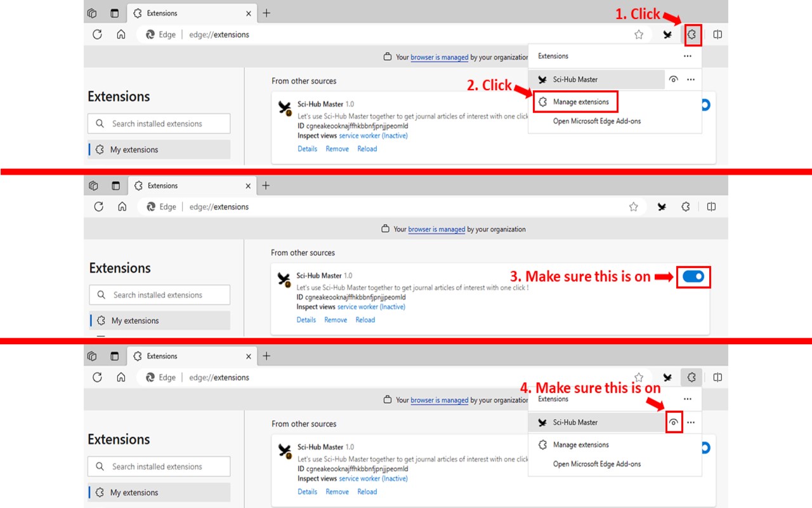Click Search installed extensions field in middle panel
The image size is (812, 508).
click(160, 295)
